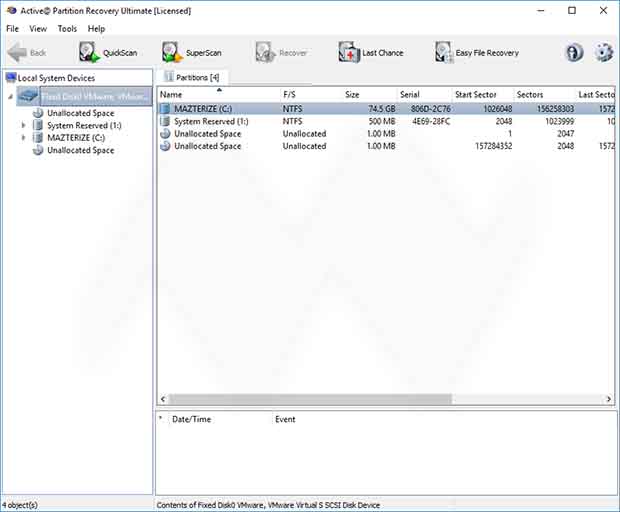Click icon of Unallocated Space row at sector 157284352
Viewport: 620px width, 512px height.
165,146
